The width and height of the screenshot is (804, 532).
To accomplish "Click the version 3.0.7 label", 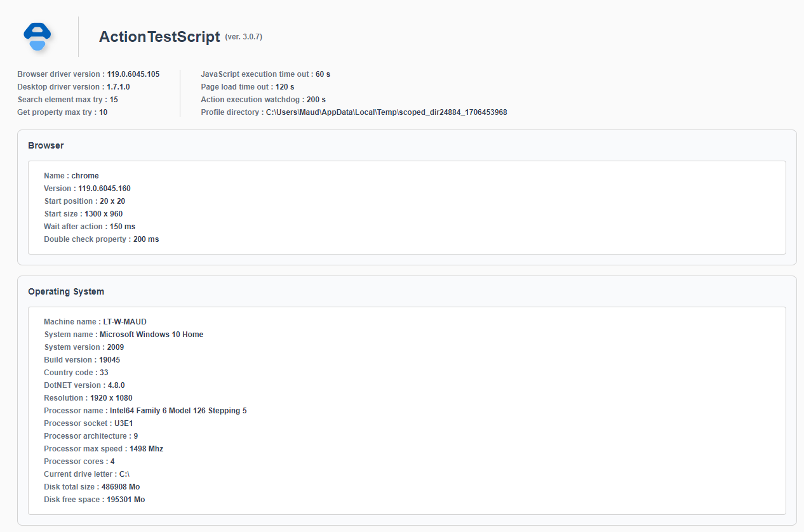I will click(243, 37).
